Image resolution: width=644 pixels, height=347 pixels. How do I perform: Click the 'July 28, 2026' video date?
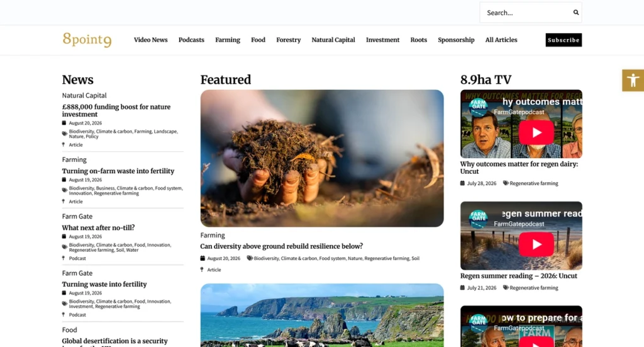click(x=482, y=183)
